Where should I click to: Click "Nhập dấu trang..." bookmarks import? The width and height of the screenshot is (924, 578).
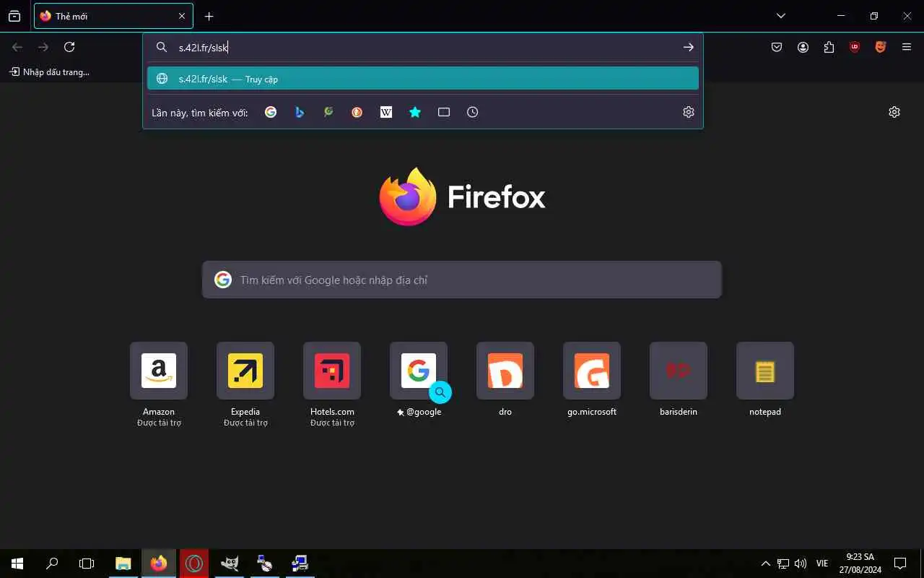pyautogui.click(x=50, y=72)
